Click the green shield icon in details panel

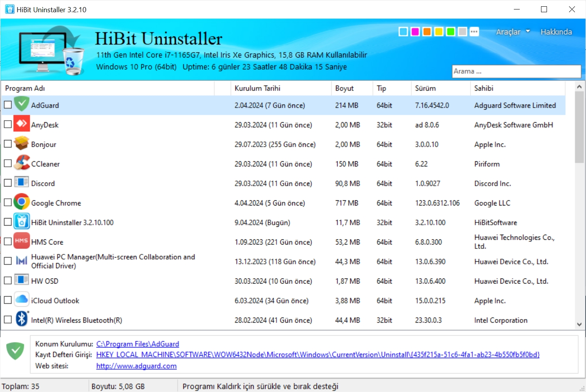tap(15, 351)
